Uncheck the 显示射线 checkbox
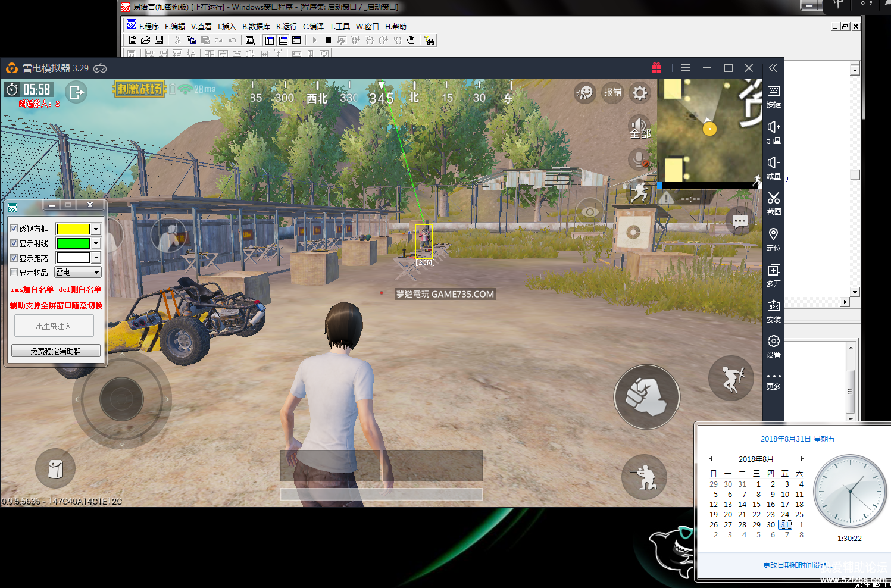The image size is (891, 588). coord(14,243)
